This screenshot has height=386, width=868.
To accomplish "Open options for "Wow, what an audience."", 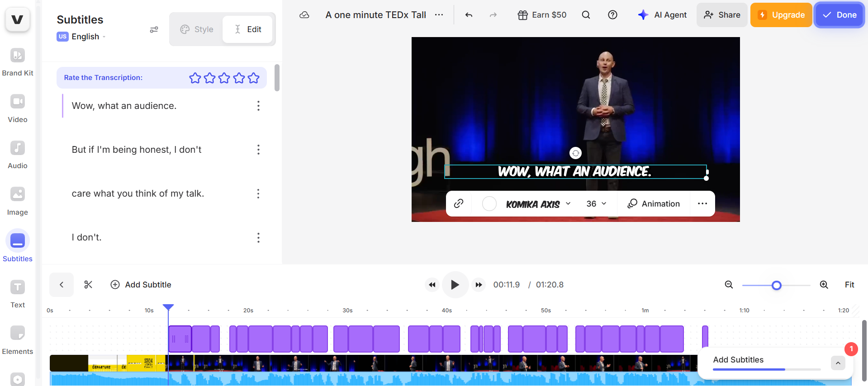I will tap(258, 106).
